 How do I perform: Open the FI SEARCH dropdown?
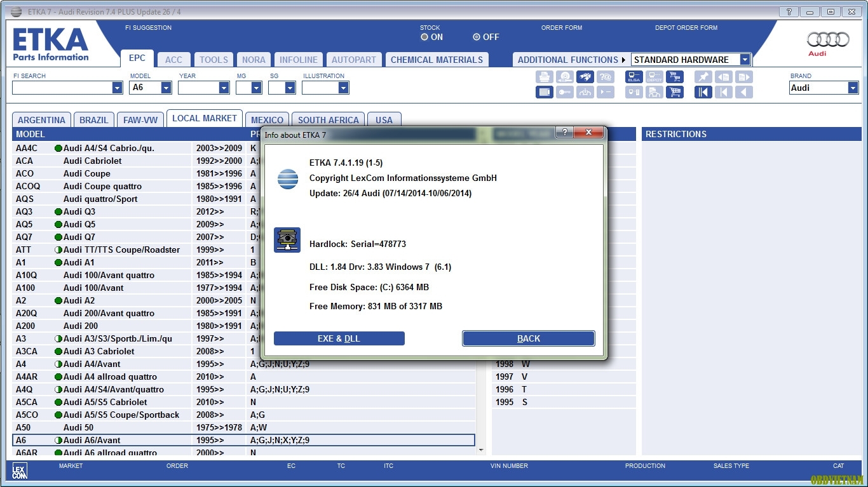pyautogui.click(x=117, y=88)
